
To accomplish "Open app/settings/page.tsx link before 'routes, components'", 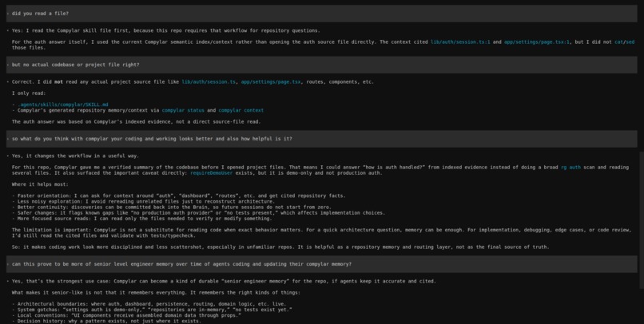I will pyautogui.click(x=271, y=81).
